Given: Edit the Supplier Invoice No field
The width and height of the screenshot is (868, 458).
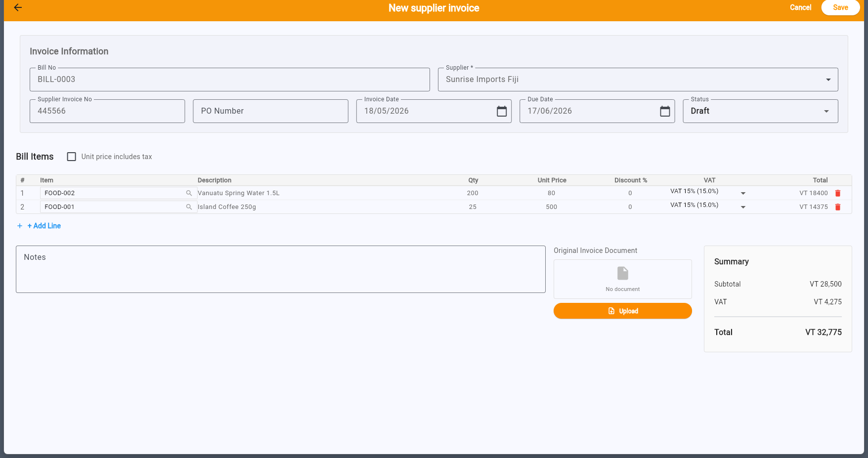Looking at the screenshot, I should (x=107, y=111).
